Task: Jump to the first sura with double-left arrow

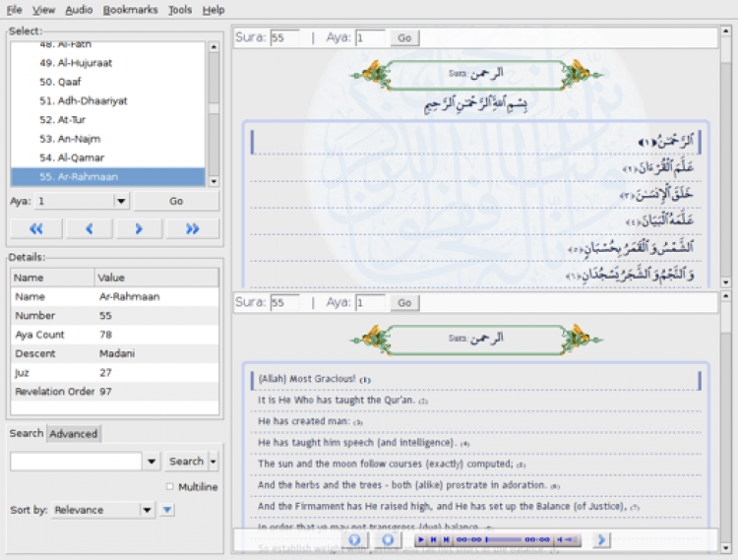Action: point(36,228)
